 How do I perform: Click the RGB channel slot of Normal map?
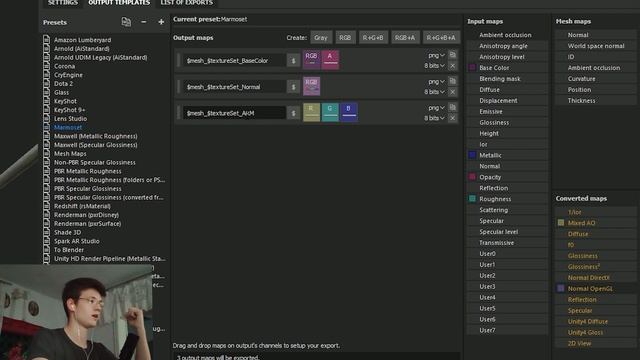tap(311, 86)
